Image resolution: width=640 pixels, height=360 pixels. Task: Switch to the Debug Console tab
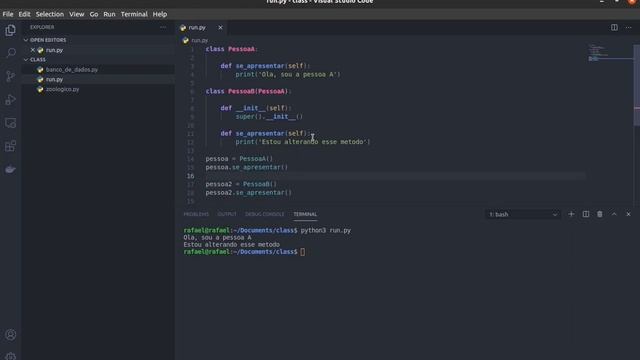tap(264, 214)
